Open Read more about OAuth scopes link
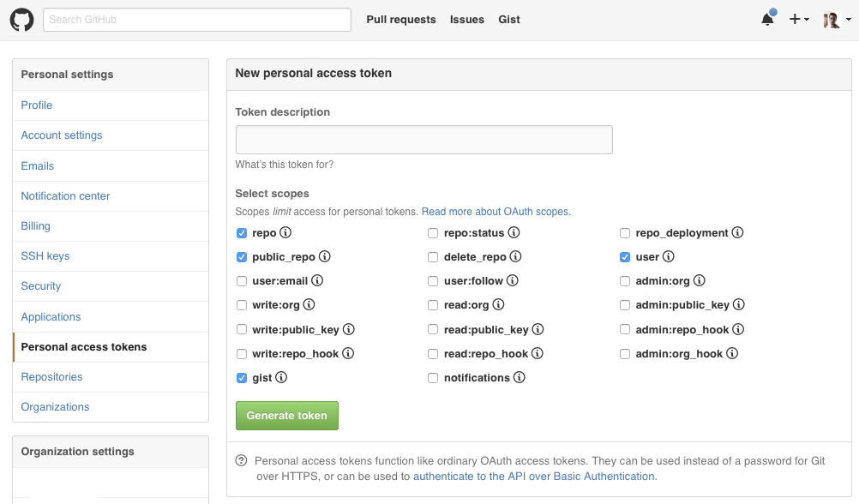Image resolution: width=859 pixels, height=504 pixels. click(496, 212)
